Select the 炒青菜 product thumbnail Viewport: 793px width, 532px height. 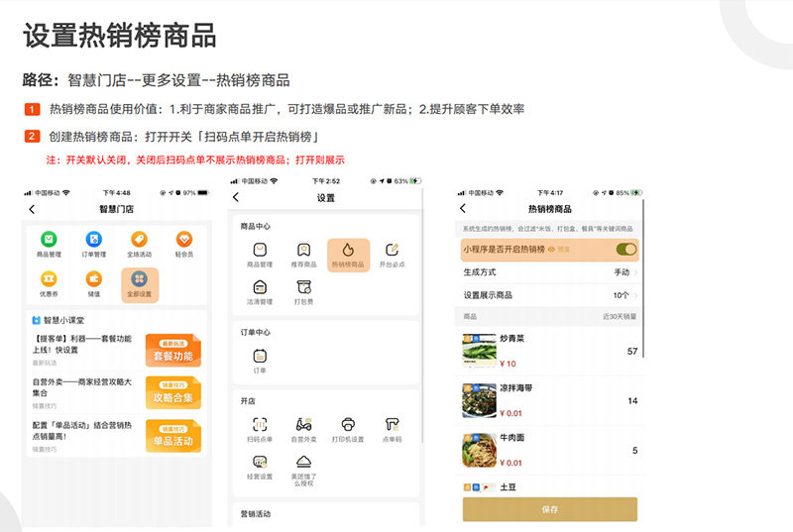point(479,351)
